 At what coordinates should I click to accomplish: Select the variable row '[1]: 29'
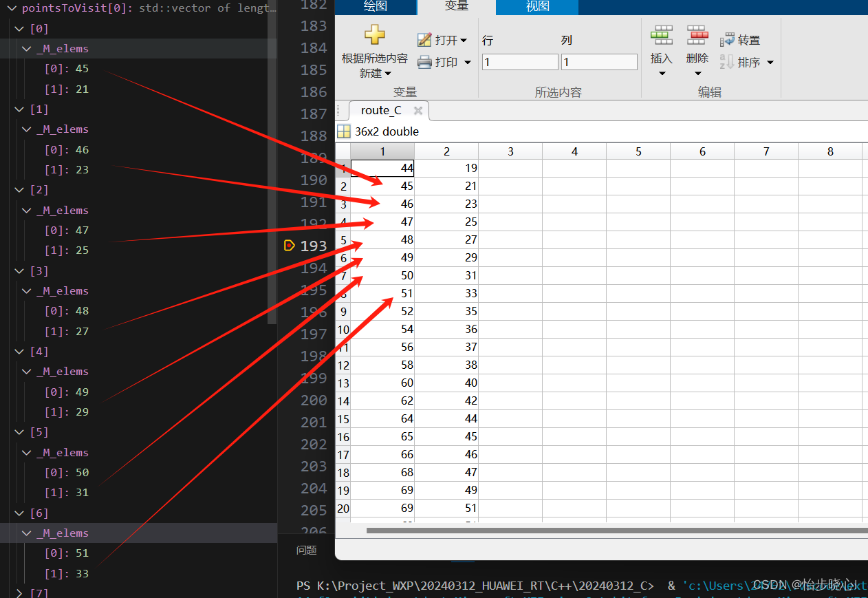point(138,412)
